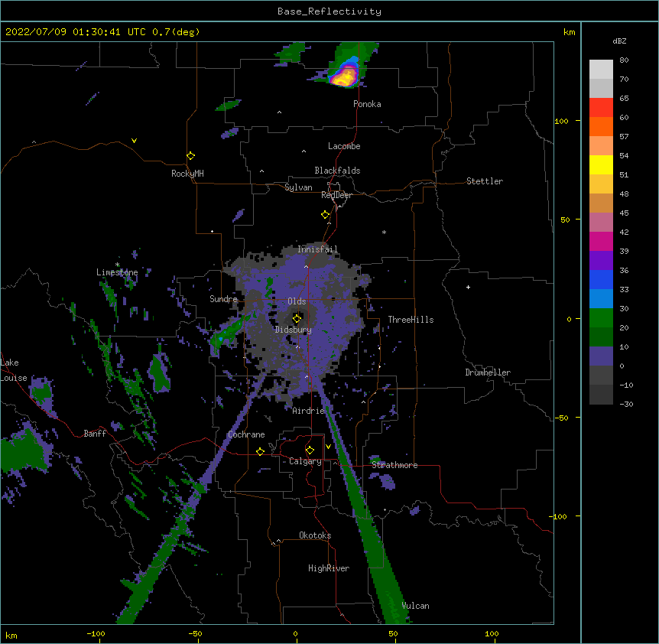Click the Okotoks label
The image size is (659, 644).
pos(315,535)
